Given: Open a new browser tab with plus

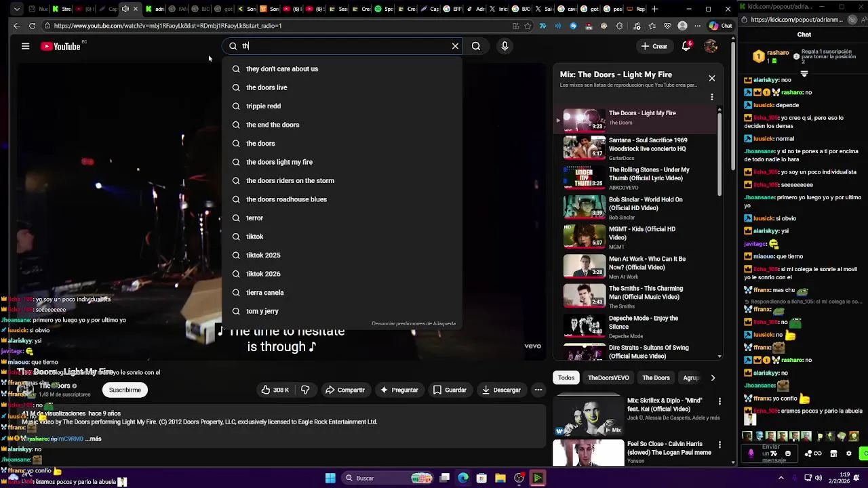Looking at the screenshot, I should (654, 9).
